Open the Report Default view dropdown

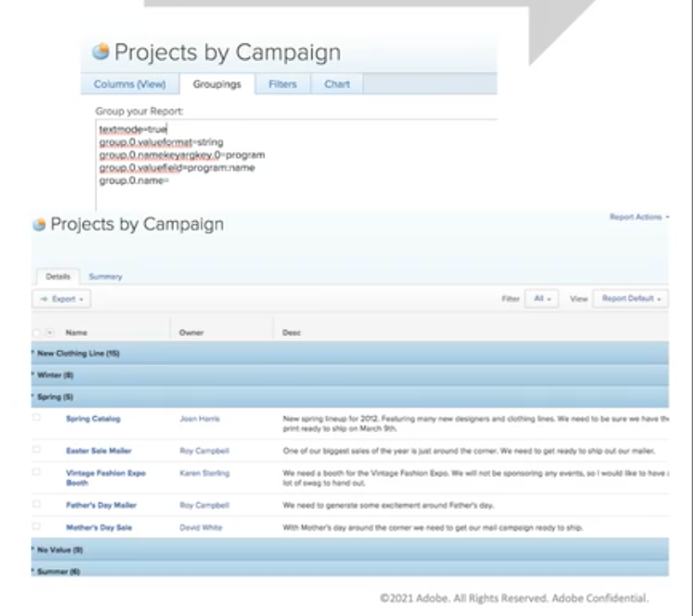tap(630, 299)
